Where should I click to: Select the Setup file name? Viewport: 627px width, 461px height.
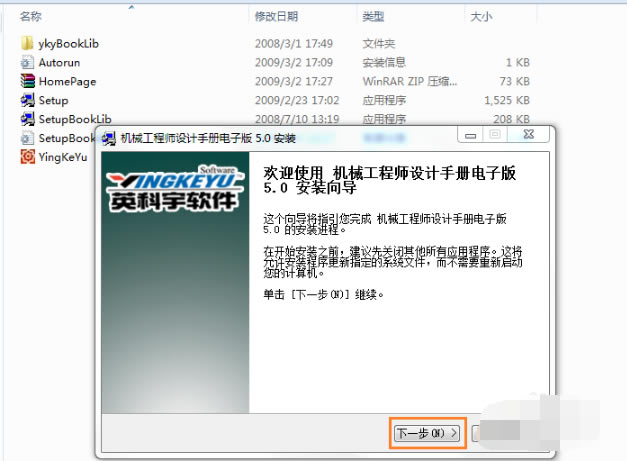click(53, 100)
